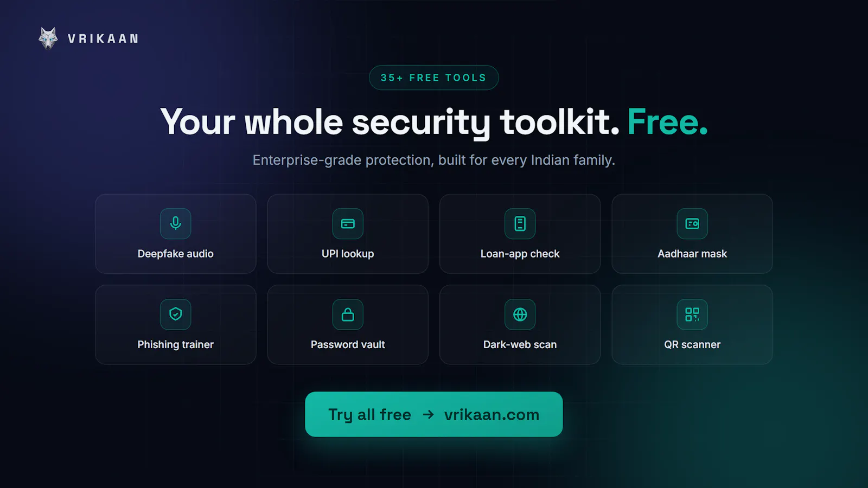
Task: Click the QR scanner grid icon
Action: 692,314
